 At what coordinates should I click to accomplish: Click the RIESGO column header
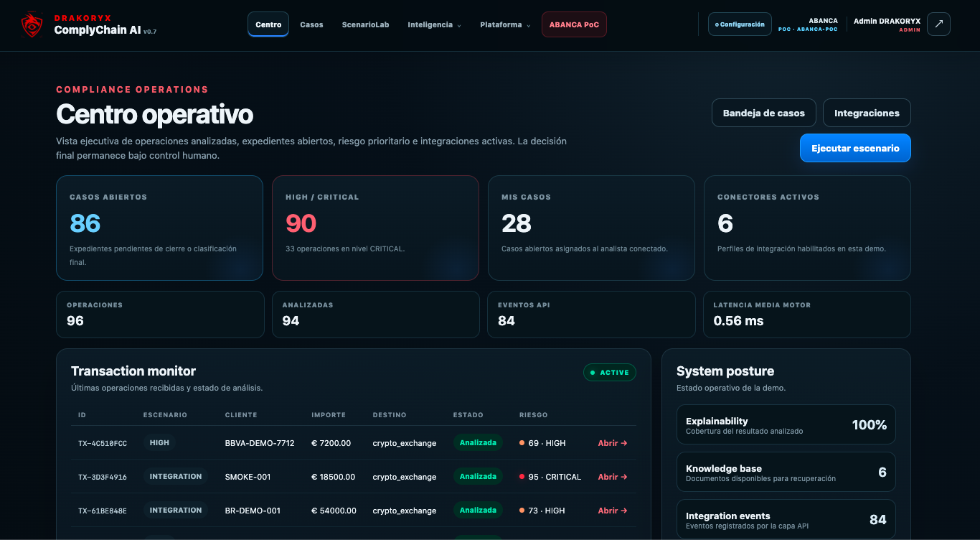pos(534,415)
